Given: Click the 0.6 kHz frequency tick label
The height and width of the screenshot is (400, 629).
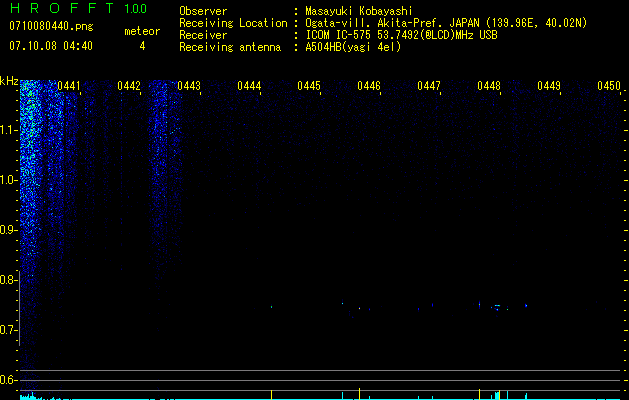Looking at the screenshot, I should 8,380.
